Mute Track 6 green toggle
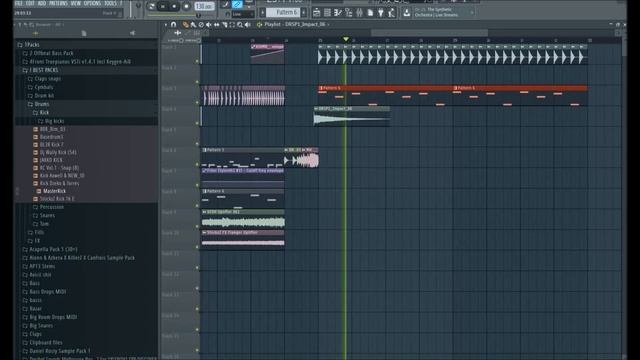640x360 pixels. 197,164
